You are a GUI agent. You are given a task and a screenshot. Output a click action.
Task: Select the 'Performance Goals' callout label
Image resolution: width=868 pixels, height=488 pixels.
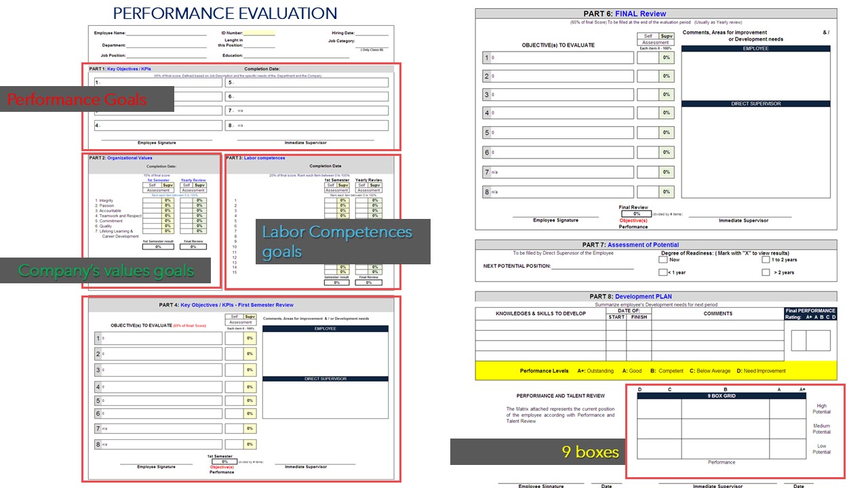coord(77,100)
